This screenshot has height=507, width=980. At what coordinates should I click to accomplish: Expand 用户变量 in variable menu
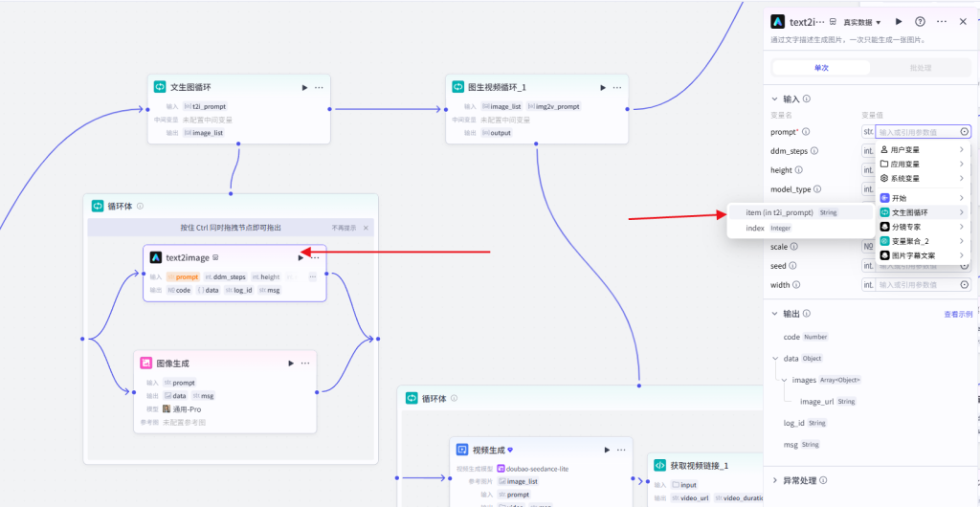point(923,150)
